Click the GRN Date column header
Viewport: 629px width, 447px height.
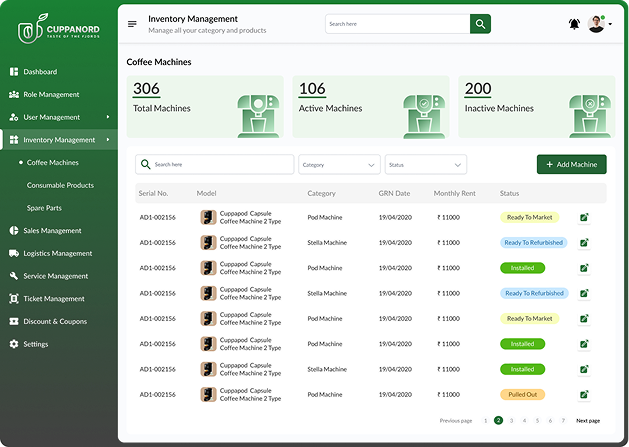tap(394, 193)
